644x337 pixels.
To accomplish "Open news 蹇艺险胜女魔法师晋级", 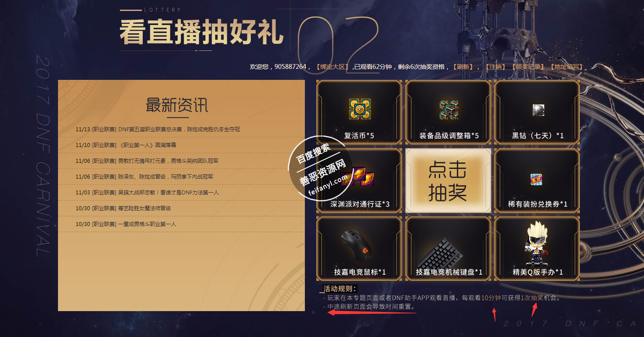I will tap(123, 208).
